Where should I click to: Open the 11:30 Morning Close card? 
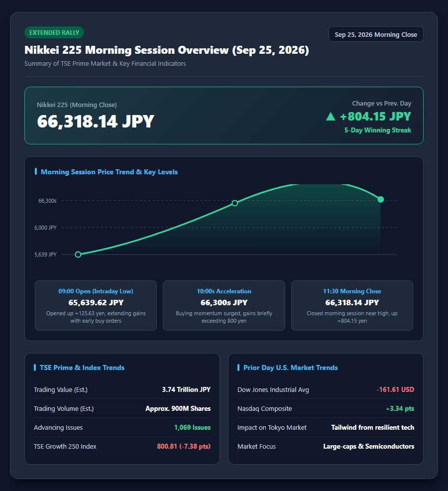click(352, 305)
